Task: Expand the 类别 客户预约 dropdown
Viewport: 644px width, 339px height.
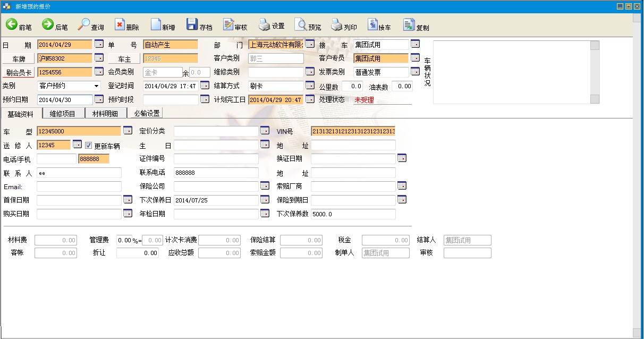Action: (96, 86)
